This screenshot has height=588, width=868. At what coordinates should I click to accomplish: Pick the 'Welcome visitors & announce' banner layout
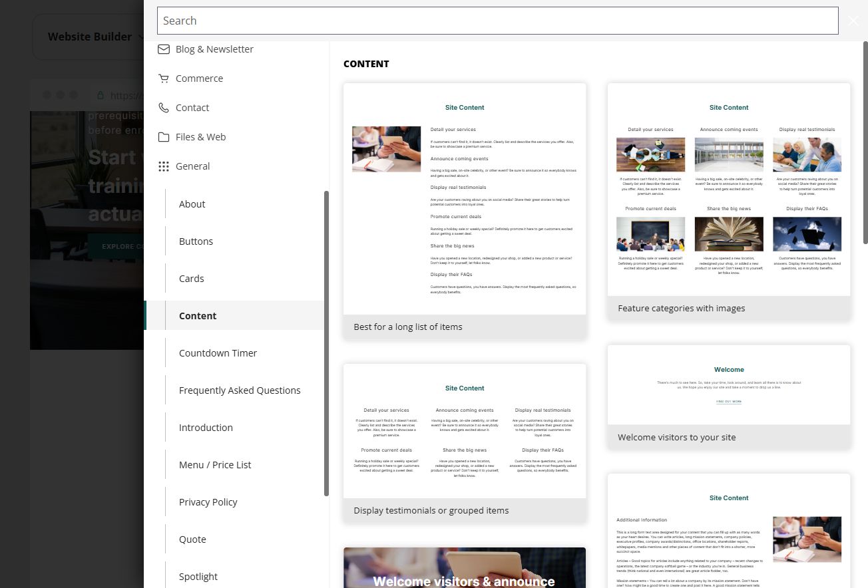[x=465, y=568]
